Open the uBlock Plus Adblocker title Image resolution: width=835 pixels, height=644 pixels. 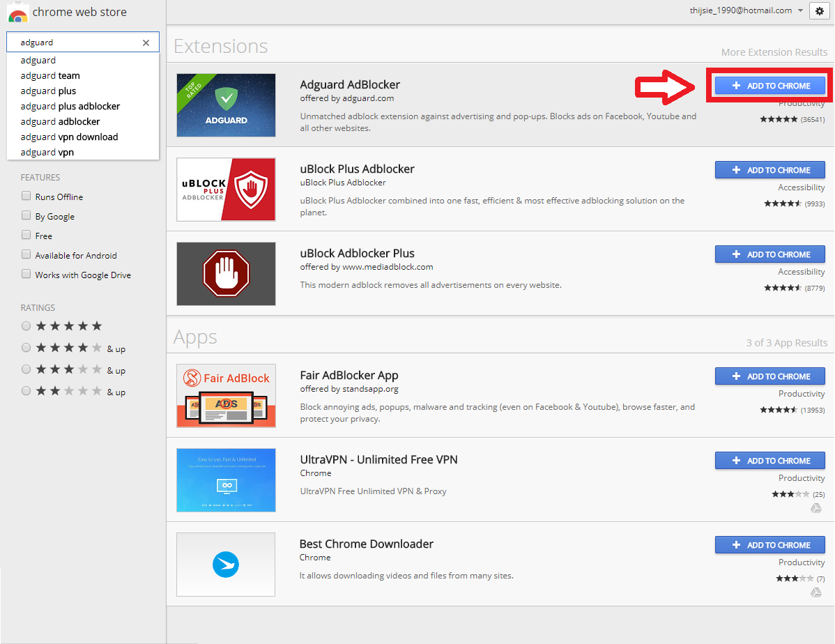coord(357,169)
